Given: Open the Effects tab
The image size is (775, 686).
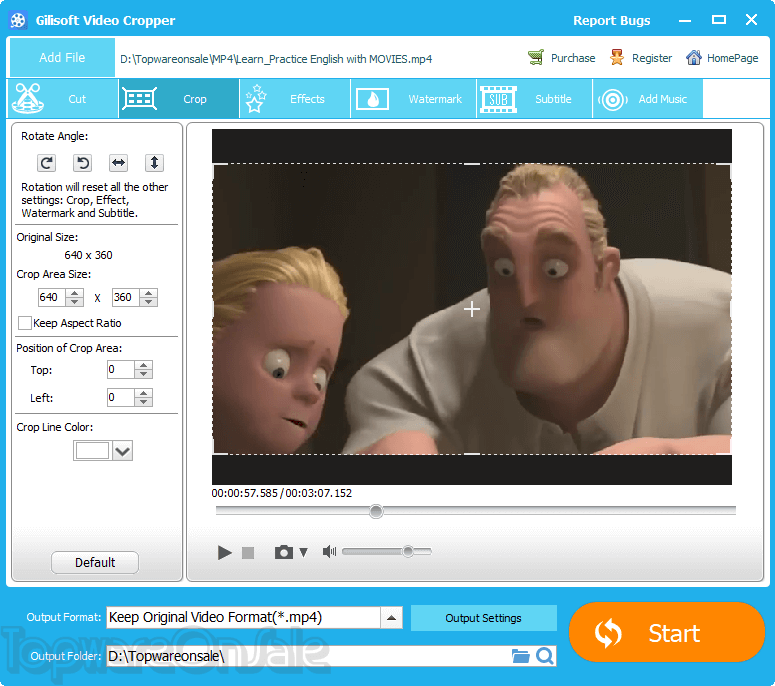Looking at the screenshot, I should click(295, 99).
